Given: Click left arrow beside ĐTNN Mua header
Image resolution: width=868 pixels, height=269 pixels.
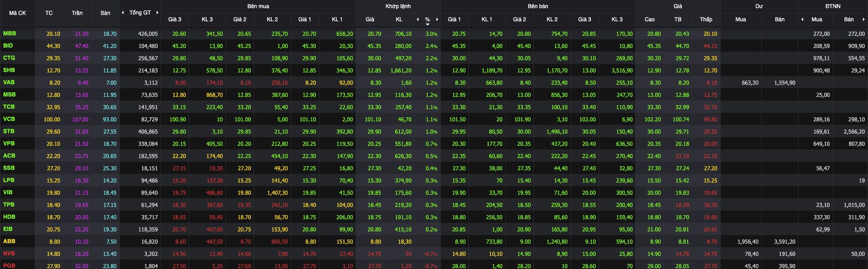Looking at the screenshot, I should (x=802, y=19).
